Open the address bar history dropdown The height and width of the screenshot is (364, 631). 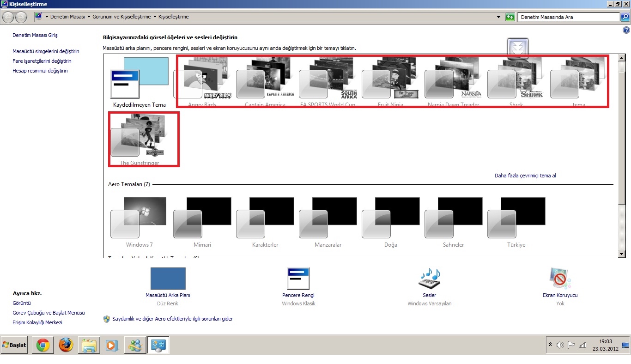[498, 17]
